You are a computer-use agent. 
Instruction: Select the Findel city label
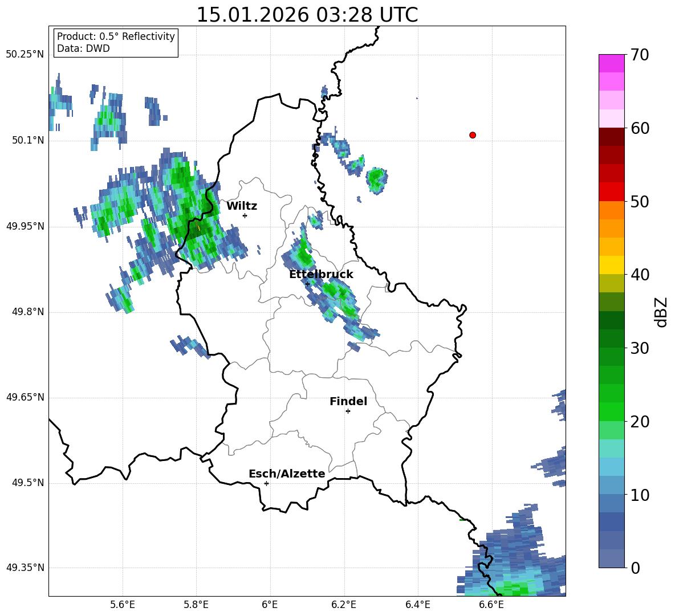(348, 401)
